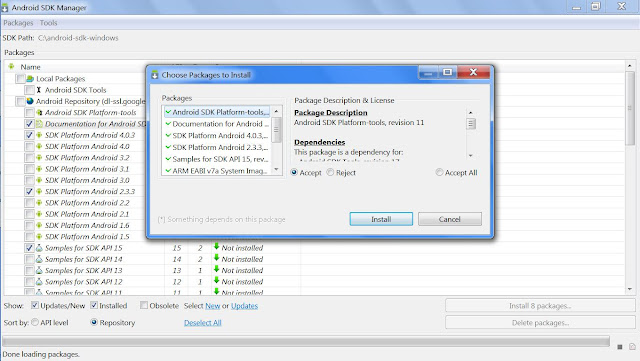Select ARM EABI v7a System Image in dialog list
The width and height of the screenshot is (640, 361).
pyautogui.click(x=217, y=171)
